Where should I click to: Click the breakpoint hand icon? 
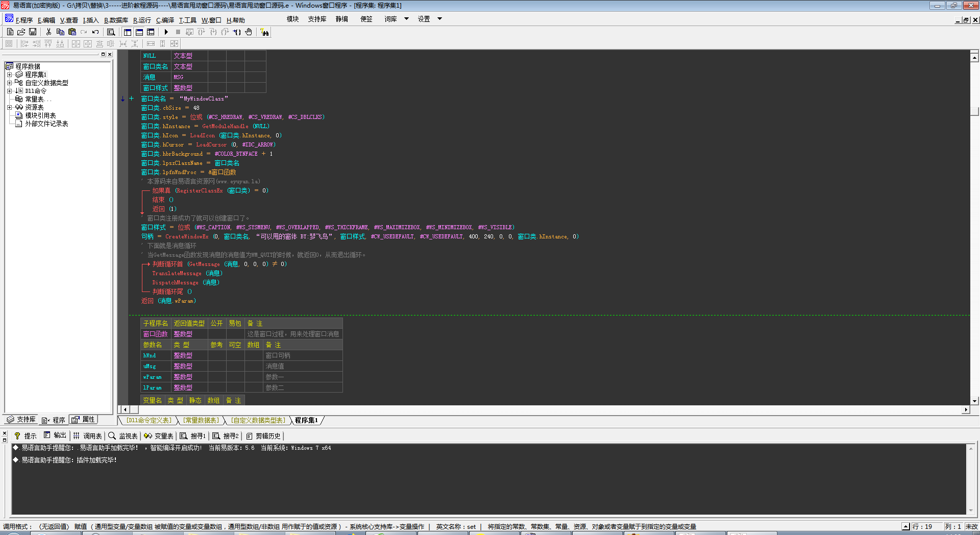click(x=249, y=32)
